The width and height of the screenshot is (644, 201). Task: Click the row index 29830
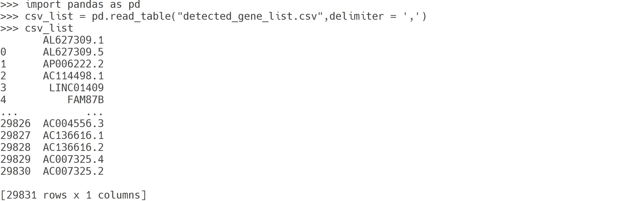(x=16, y=171)
